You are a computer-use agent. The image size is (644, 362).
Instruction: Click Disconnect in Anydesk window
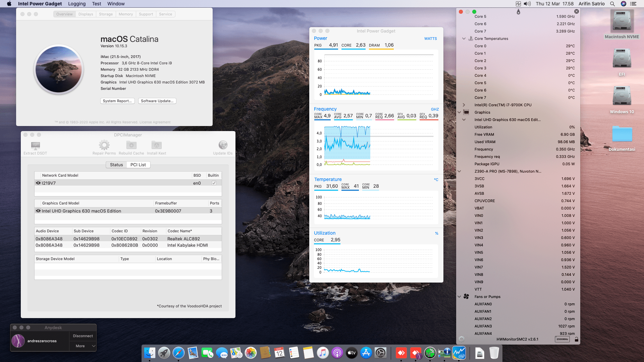pyautogui.click(x=83, y=336)
